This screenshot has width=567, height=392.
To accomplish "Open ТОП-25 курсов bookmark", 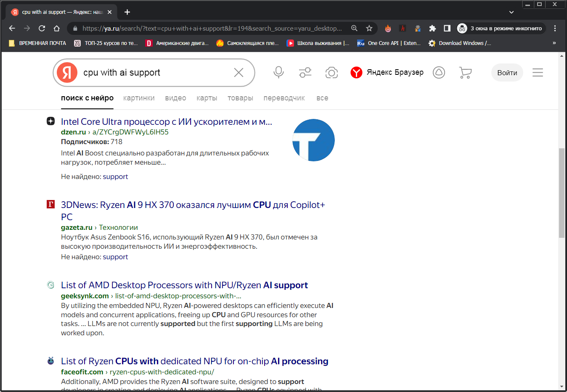I will tap(106, 43).
